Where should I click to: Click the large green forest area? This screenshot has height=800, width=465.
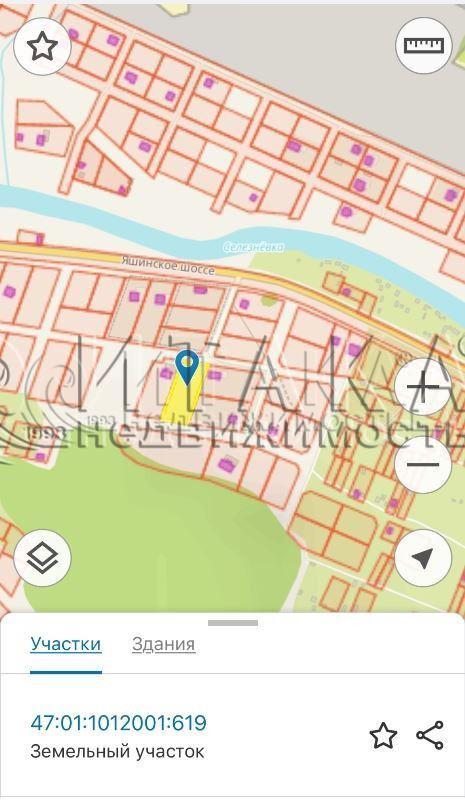(x=143, y=531)
